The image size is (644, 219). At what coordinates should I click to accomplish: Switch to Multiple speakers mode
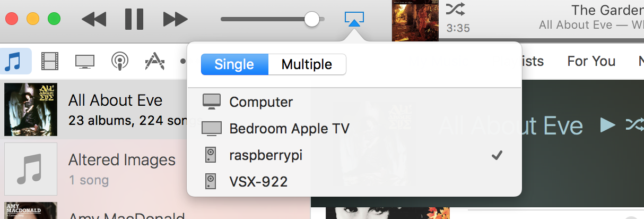click(x=307, y=65)
